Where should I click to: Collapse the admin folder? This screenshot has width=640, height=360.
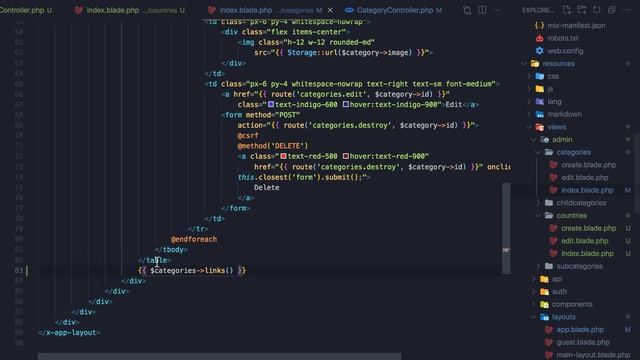[x=562, y=139]
